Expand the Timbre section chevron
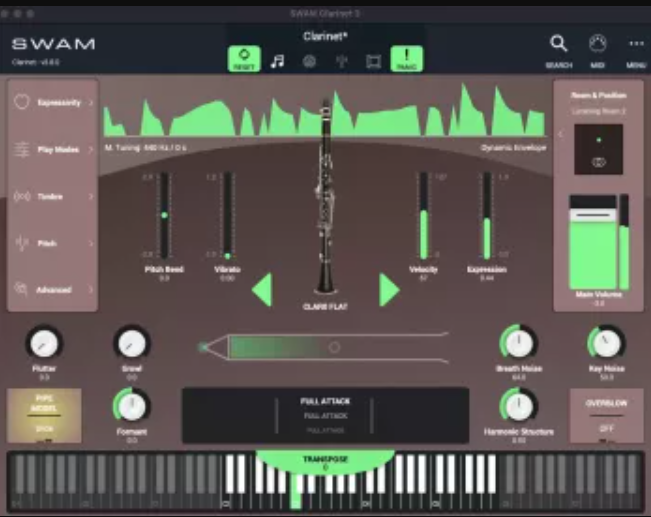 91,196
